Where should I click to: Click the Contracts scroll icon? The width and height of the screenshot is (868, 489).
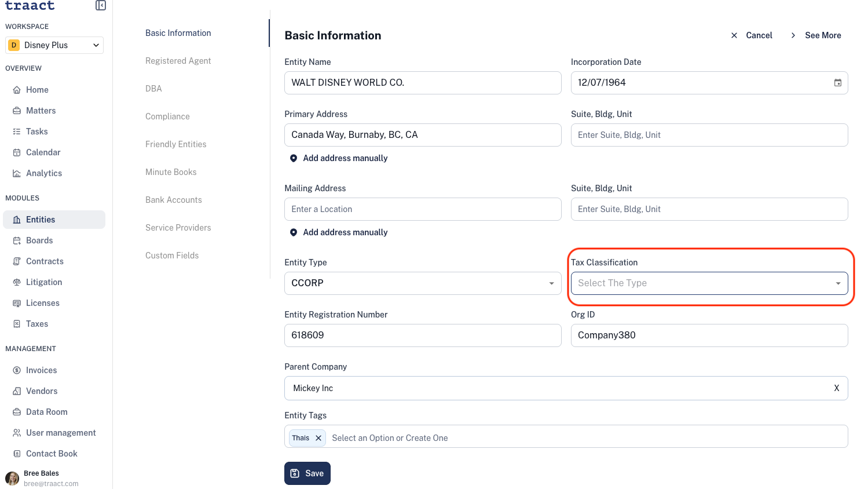click(x=17, y=261)
